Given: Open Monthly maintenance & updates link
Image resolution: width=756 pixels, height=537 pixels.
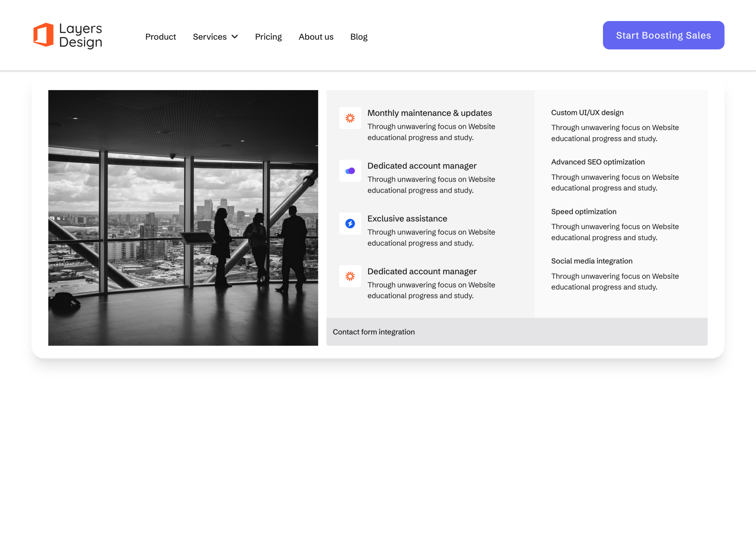Looking at the screenshot, I should [x=430, y=113].
